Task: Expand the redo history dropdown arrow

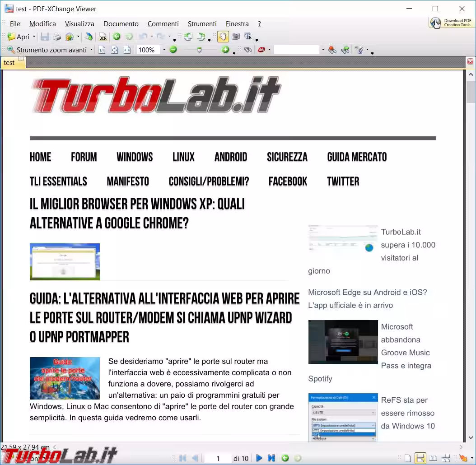Action: 170,37
